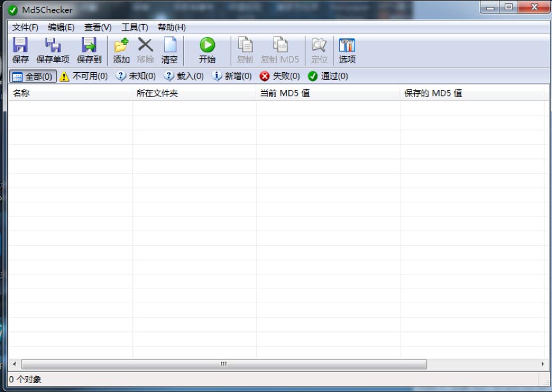552x392 pixels.
Task: Click the horizontal scrollbar thumb
Action: tap(224, 364)
